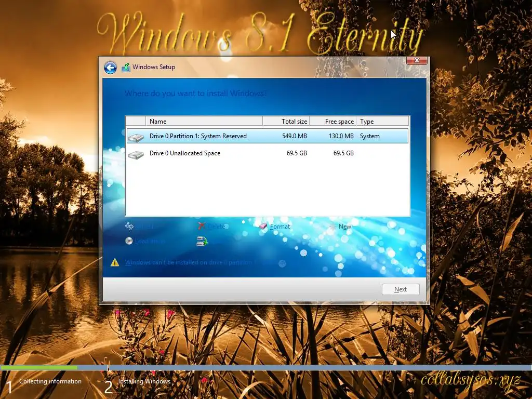
Task: Click drive icon for Unallocated Space
Action: pyautogui.click(x=136, y=155)
